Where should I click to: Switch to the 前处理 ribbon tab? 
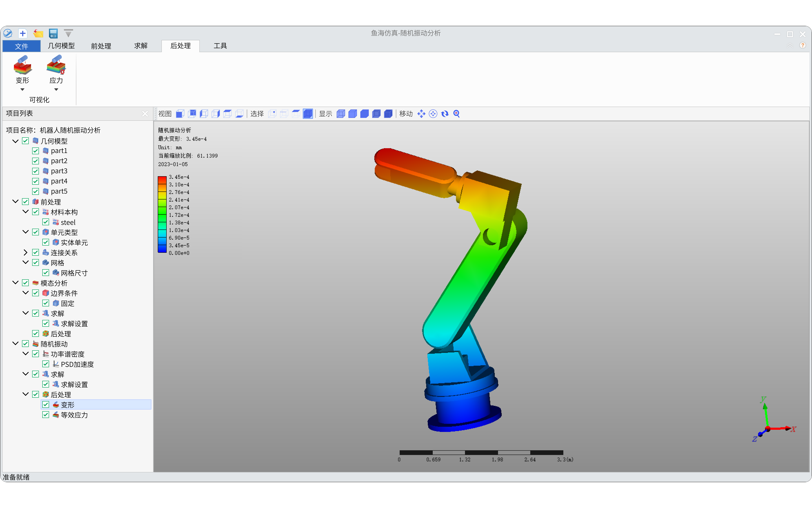[x=101, y=46]
